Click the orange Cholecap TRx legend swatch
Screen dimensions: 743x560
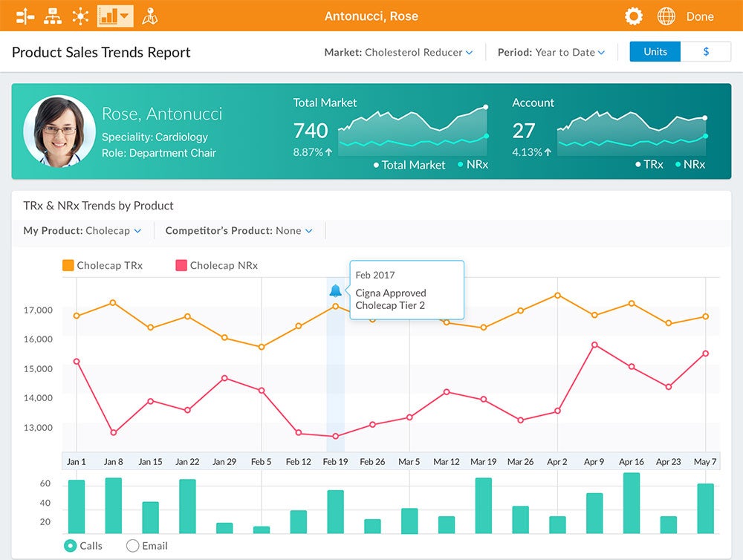point(68,265)
